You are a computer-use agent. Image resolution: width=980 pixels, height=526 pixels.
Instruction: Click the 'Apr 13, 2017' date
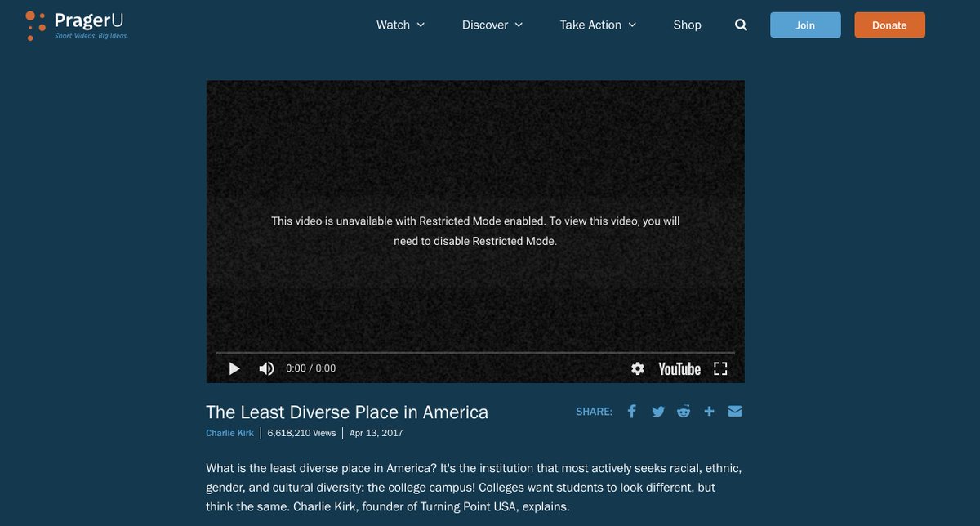click(376, 433)
